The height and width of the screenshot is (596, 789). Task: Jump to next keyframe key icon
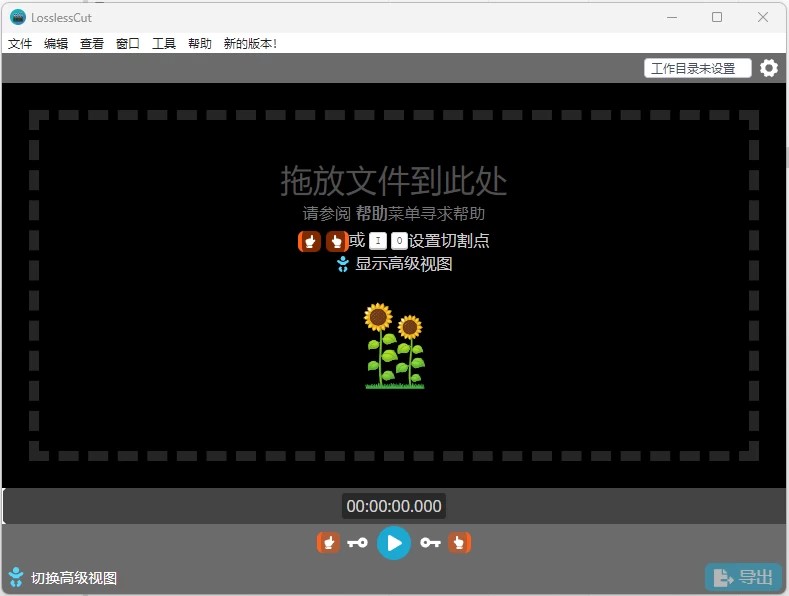pos(430,543)
